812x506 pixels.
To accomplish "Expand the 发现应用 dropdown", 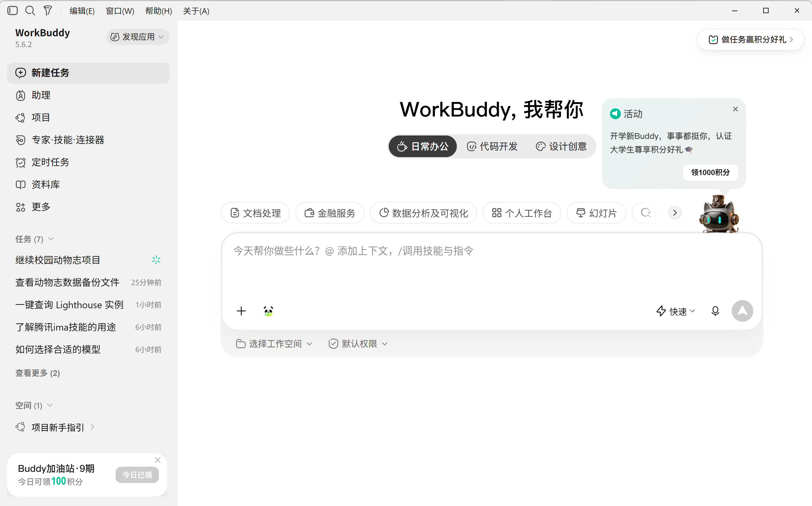I will 138,37.
